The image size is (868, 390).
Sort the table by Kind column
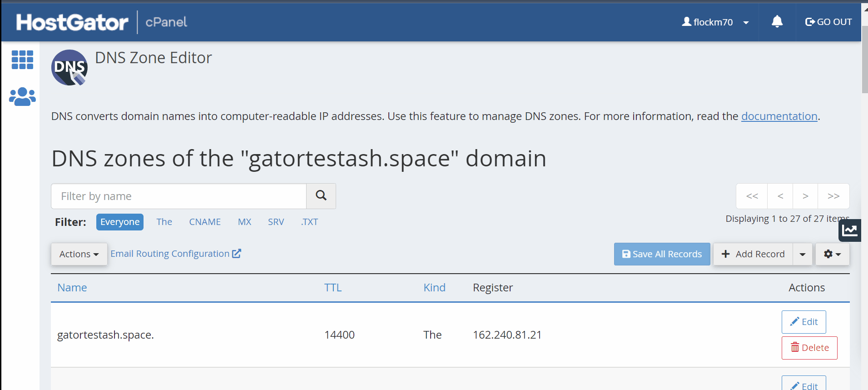(435, 288)
